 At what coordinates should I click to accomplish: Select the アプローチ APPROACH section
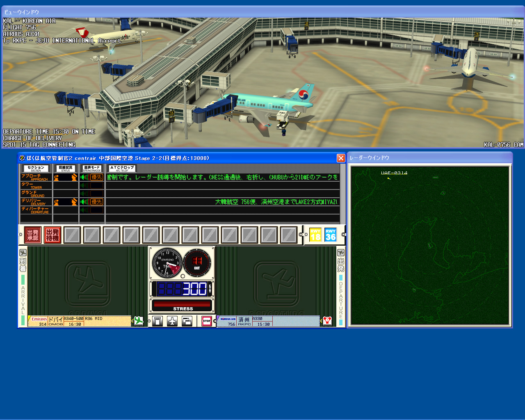36,177
